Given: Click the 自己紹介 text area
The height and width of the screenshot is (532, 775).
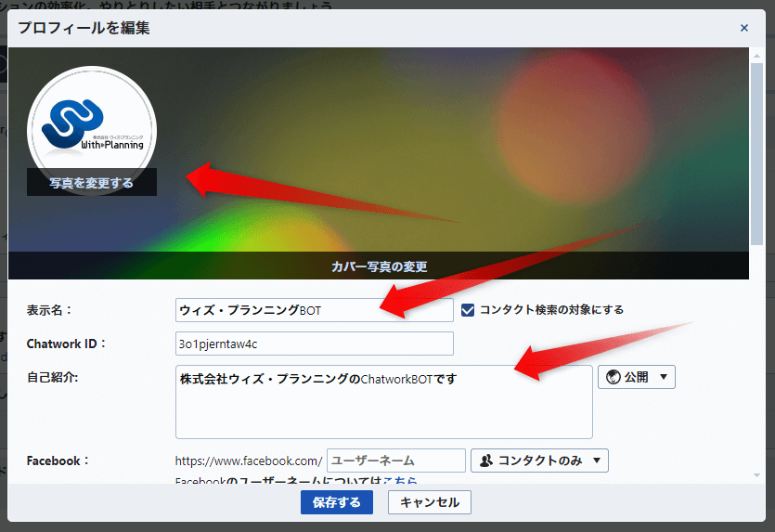Looking at the screenshot, I should 384,402.
